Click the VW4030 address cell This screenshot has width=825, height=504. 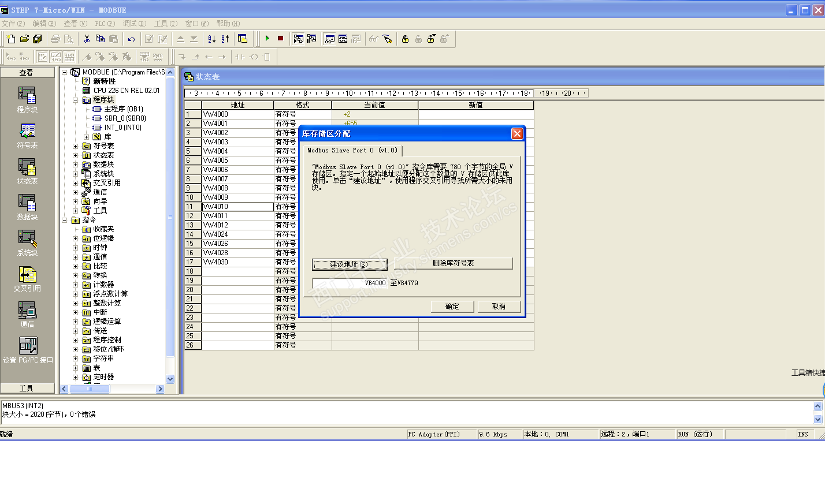pos(237,262)
